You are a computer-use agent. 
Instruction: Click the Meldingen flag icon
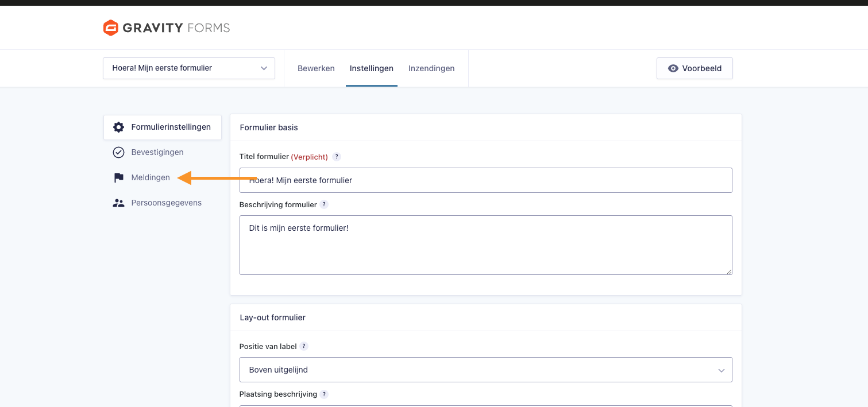(118, 178)
